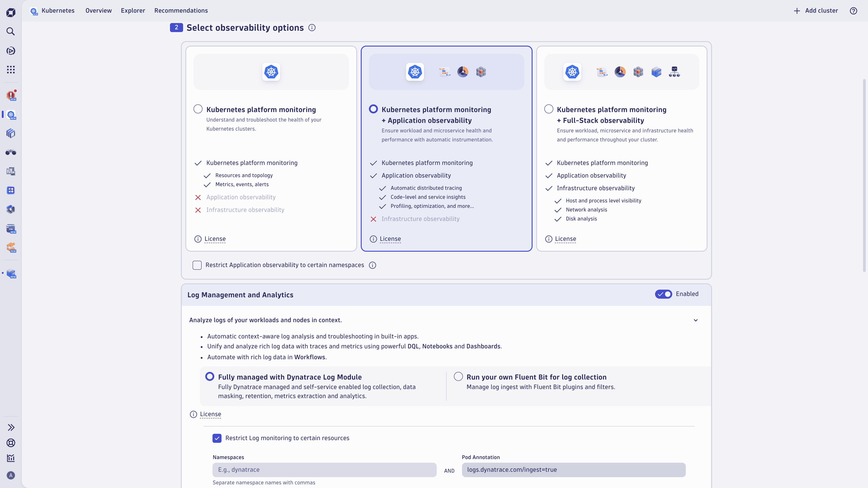Click the network topology icon in Full-Stack card
868x488 pixels.
674,72
